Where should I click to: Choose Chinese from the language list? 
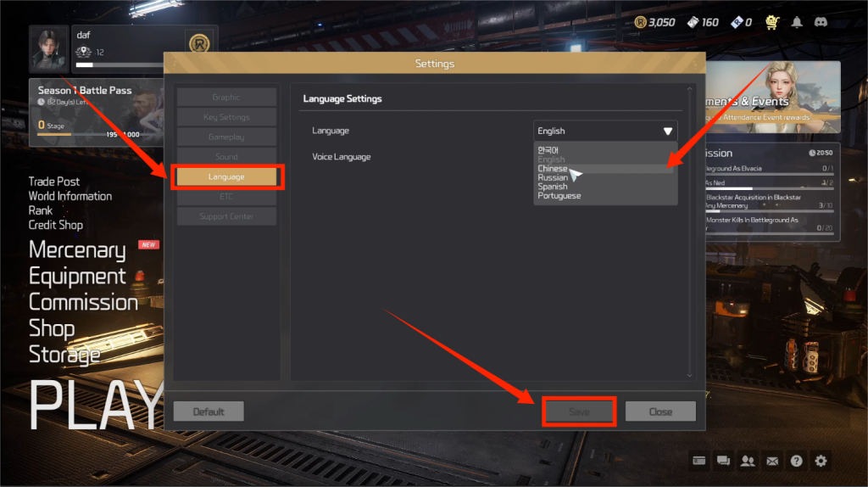[x=553, y=169]
